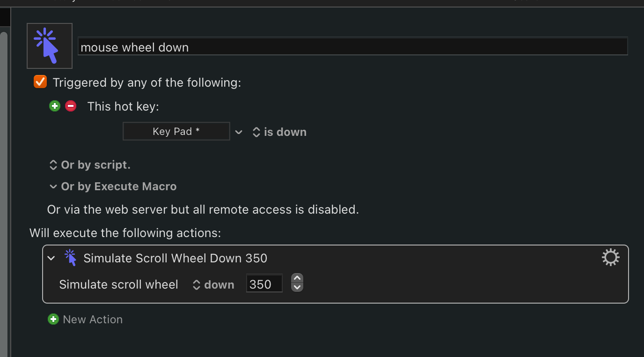Image resolution: width=644 pixels, height=357 pixels.
Task: Click the macro name field
Action: click(x=352, y=47)
